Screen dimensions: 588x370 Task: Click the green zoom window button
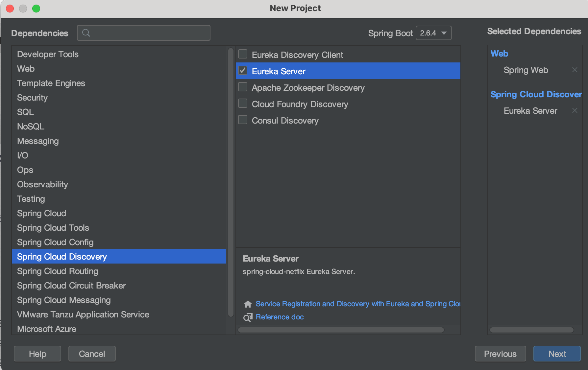36,8
